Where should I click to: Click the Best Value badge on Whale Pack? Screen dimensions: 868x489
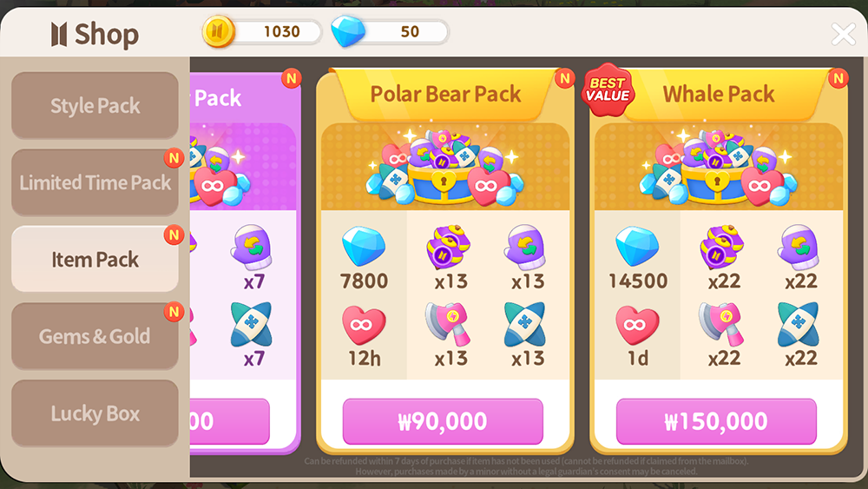click(x=608, y=89)
